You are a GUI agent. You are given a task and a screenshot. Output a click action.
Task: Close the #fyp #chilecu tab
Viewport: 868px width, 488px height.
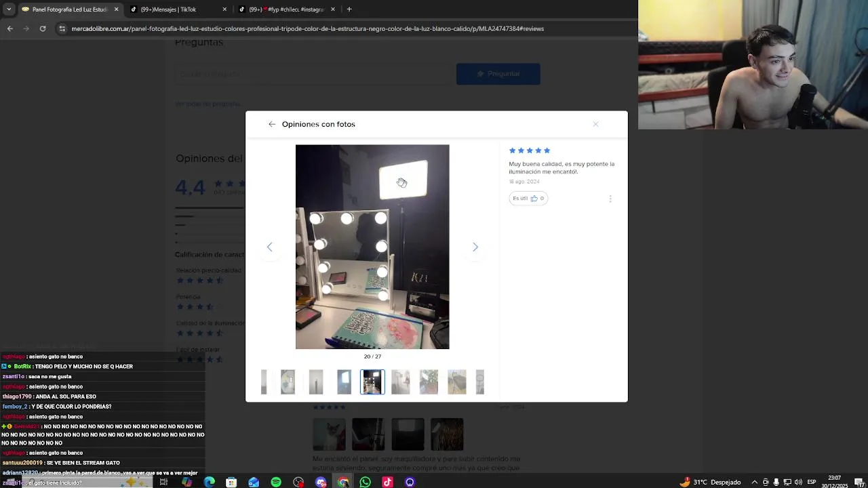pyautogui.click(x=333, y=9)
